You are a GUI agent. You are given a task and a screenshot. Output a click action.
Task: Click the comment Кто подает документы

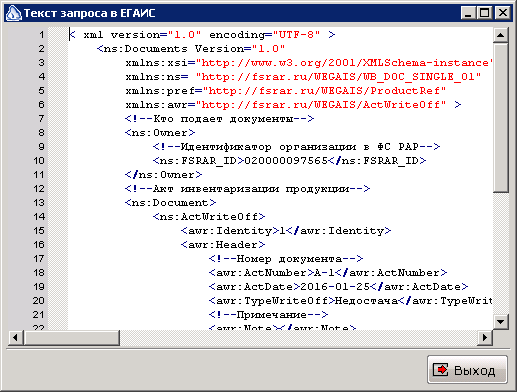[x=219, y=119]
